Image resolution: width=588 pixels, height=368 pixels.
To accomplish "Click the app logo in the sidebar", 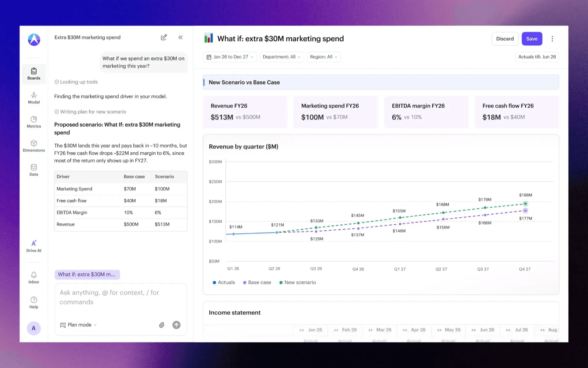I will click(34, 40).
